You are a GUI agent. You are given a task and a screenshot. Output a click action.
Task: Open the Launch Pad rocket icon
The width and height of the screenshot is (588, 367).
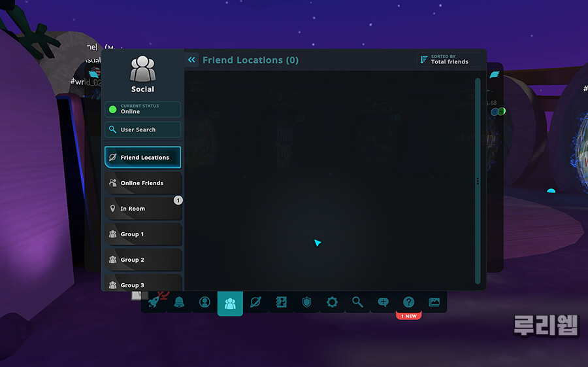click(x=154, y=302)
